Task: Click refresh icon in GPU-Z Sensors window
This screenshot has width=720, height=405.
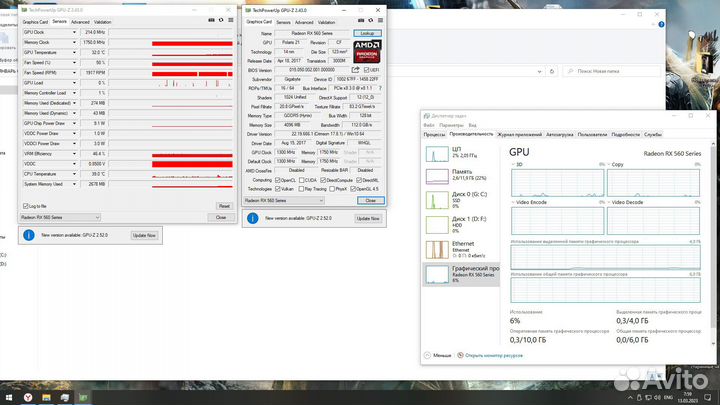Action: [221, 20]
